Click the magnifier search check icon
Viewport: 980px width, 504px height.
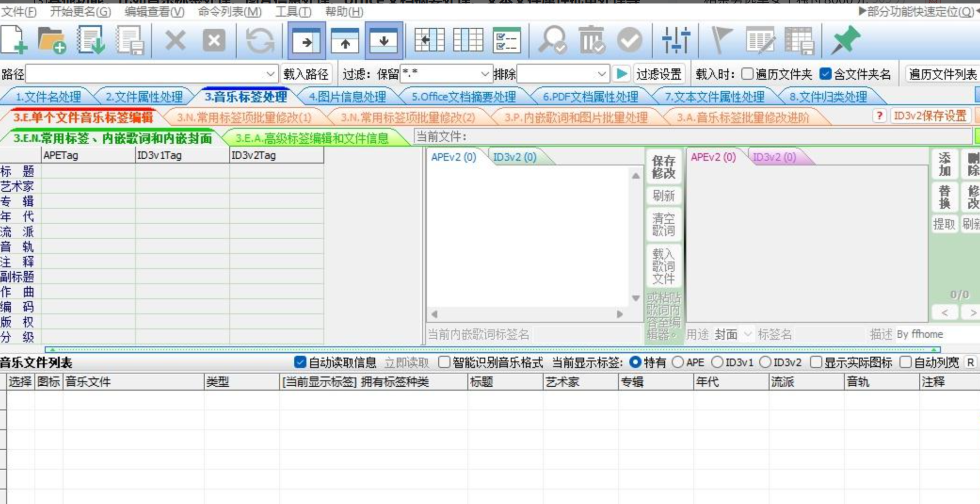pos(552,40)
